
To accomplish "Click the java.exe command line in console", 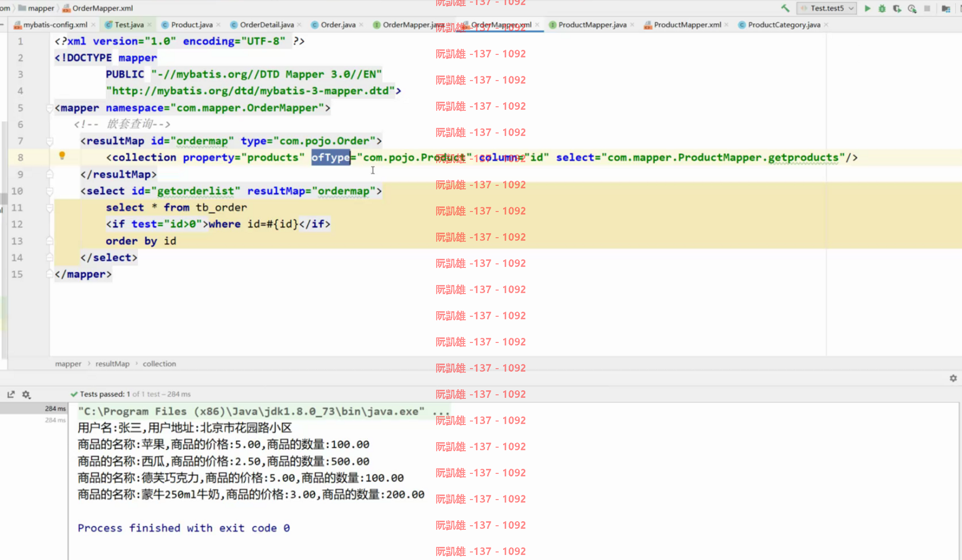I will pos(264,411).
